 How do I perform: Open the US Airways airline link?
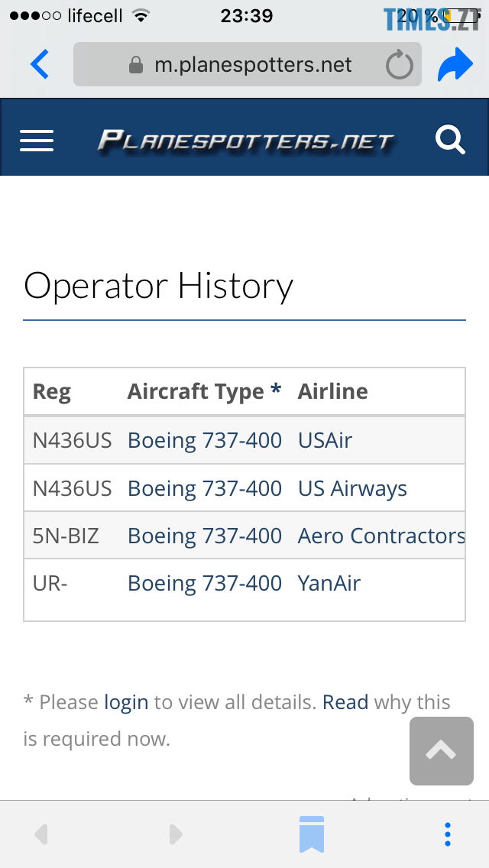click(x=352, y=488)
